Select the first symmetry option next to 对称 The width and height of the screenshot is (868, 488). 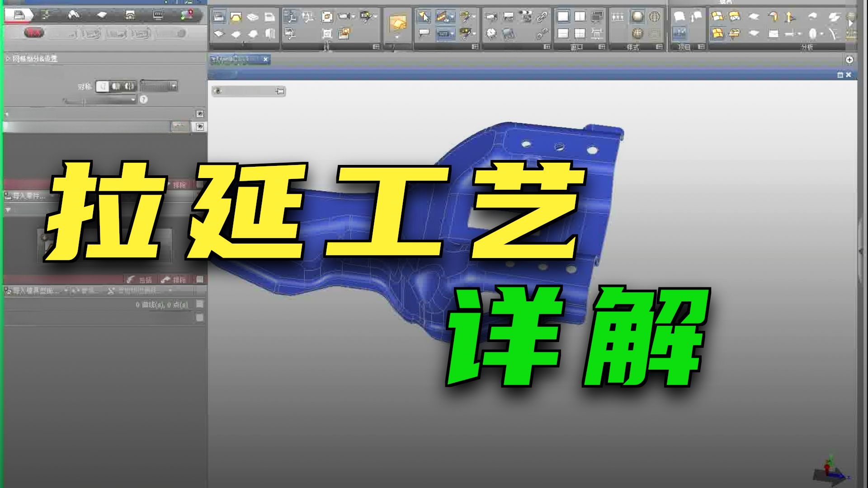(103, 86)
